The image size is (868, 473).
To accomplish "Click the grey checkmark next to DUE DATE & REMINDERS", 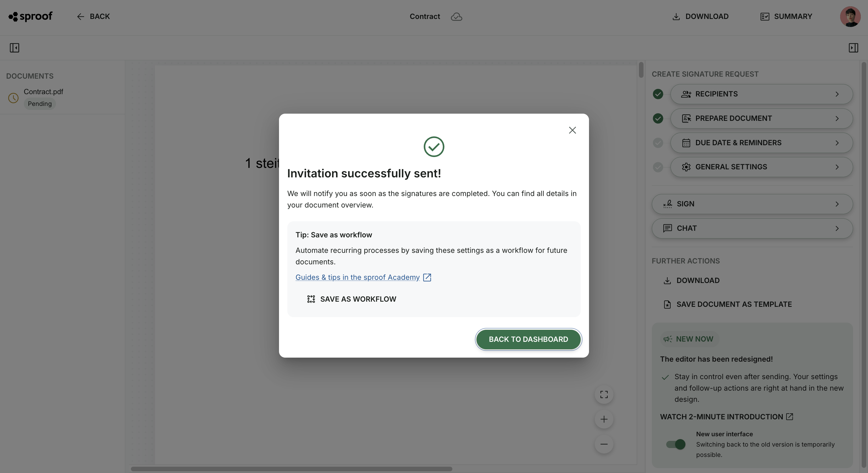I will point(658,143).
